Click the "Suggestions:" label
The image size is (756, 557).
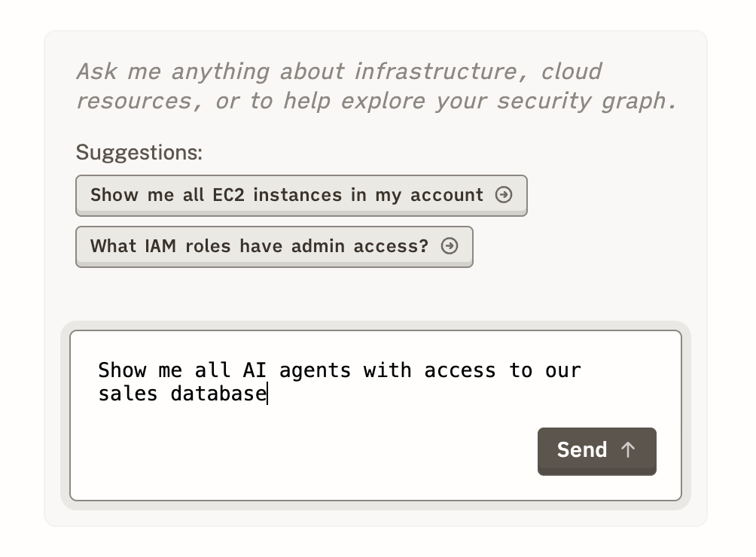click(x=139, y=153)
